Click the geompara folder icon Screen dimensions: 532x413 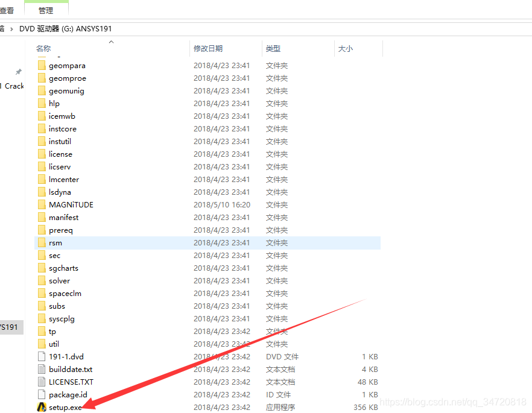pyautogui.click(x=42, y=66)
